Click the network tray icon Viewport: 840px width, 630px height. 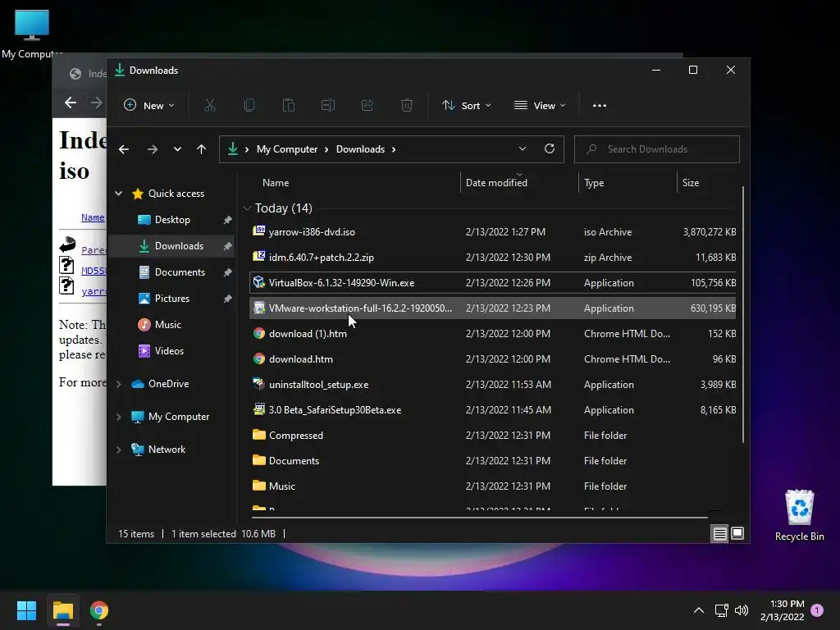[721, 610]
